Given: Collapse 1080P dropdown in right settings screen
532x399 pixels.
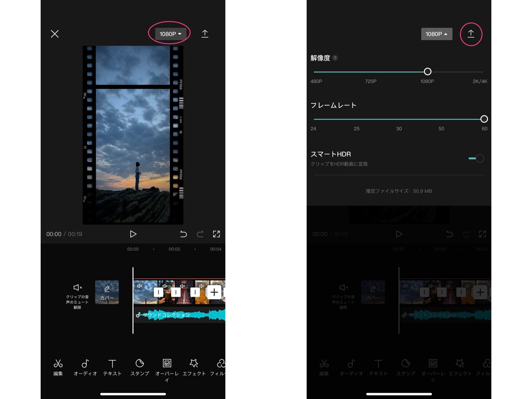Looking at the screenshot, I should (x=436, y=34).
